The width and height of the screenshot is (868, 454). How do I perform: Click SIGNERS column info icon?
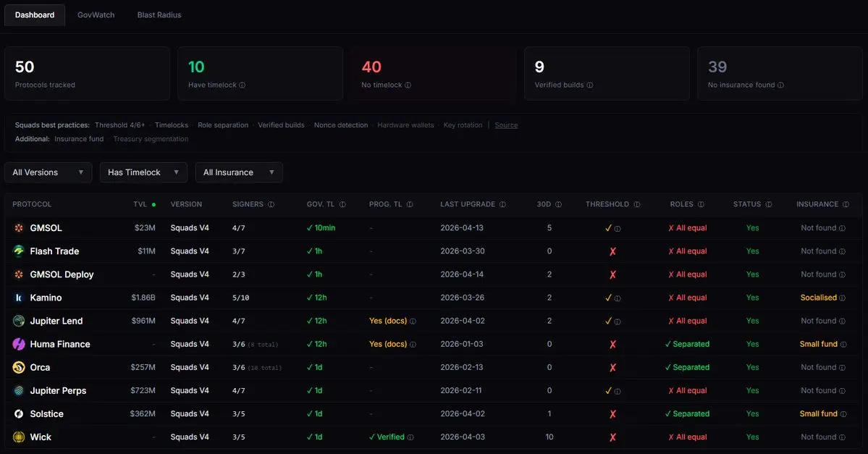[x=271, y=204]
